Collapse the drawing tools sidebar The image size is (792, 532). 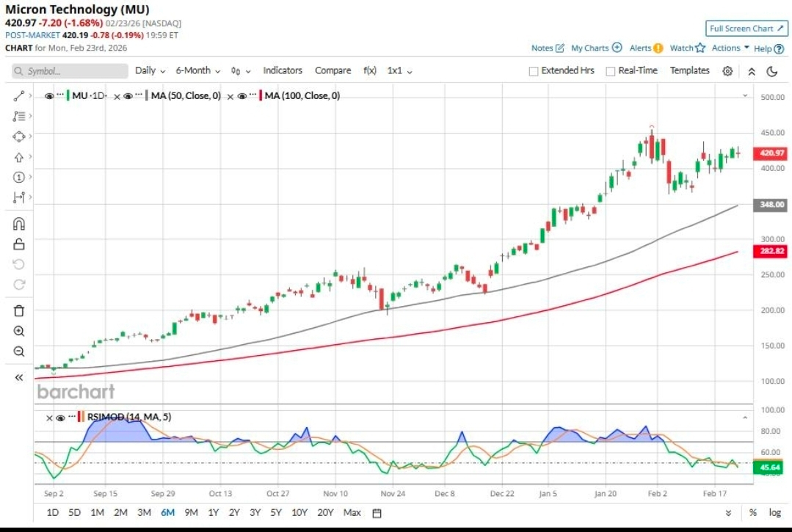point(18,378)
